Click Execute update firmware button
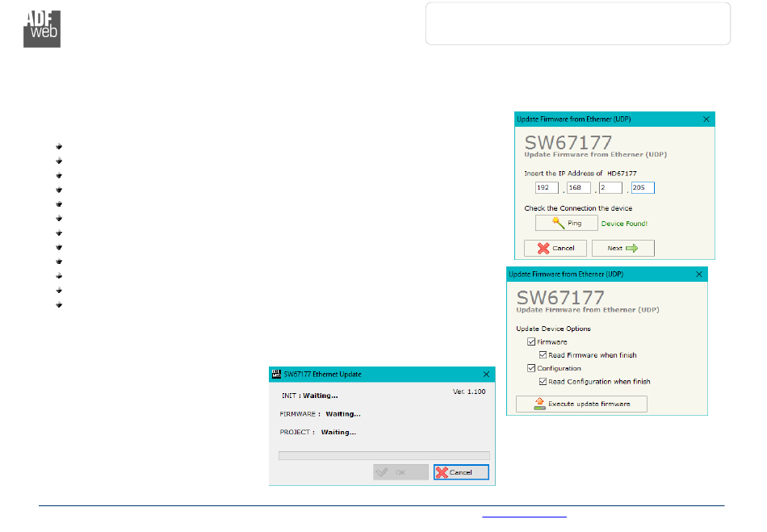The height and width of the screenshot is (532, 767). click(581, 404)
